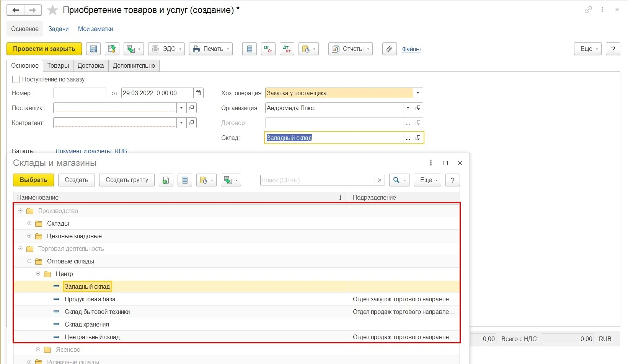Click the Выбрать button

[34, 180]
